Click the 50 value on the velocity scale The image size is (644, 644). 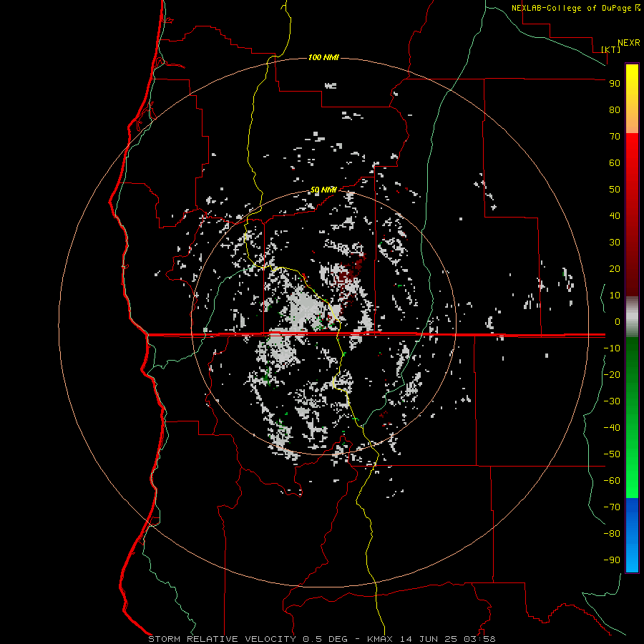[x=615, y=190]
